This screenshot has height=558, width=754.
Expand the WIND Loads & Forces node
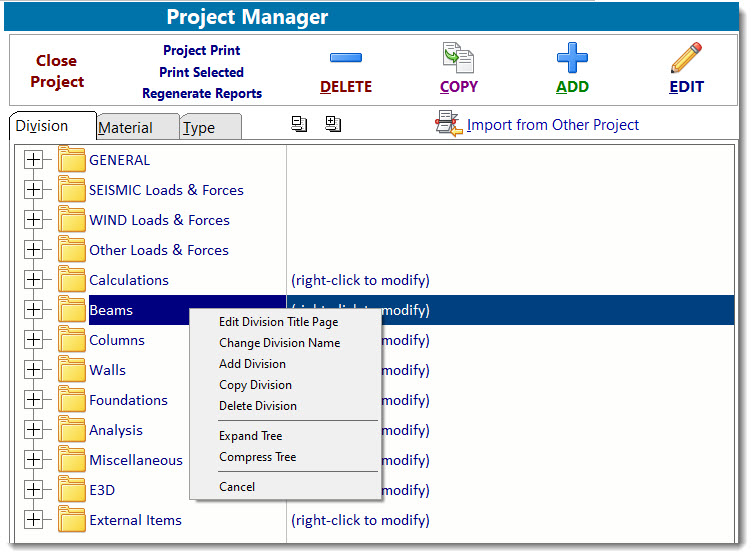(34, 220)
